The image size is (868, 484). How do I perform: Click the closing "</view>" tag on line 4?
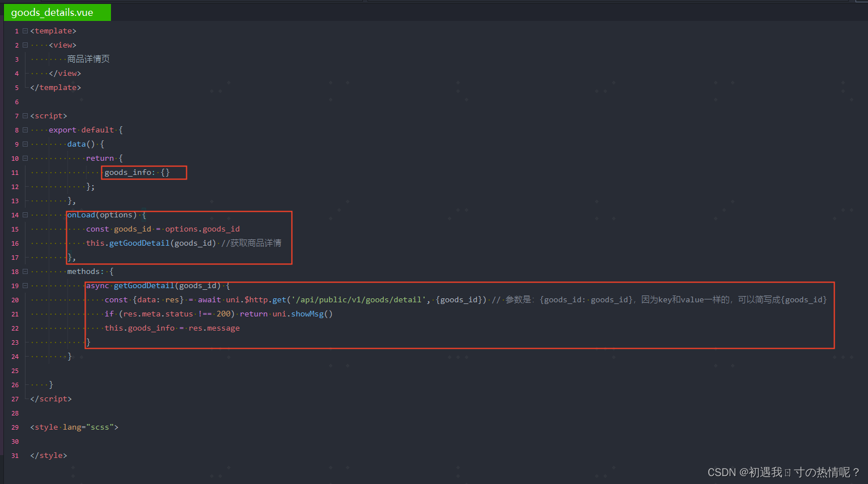(x=65, y=74)
